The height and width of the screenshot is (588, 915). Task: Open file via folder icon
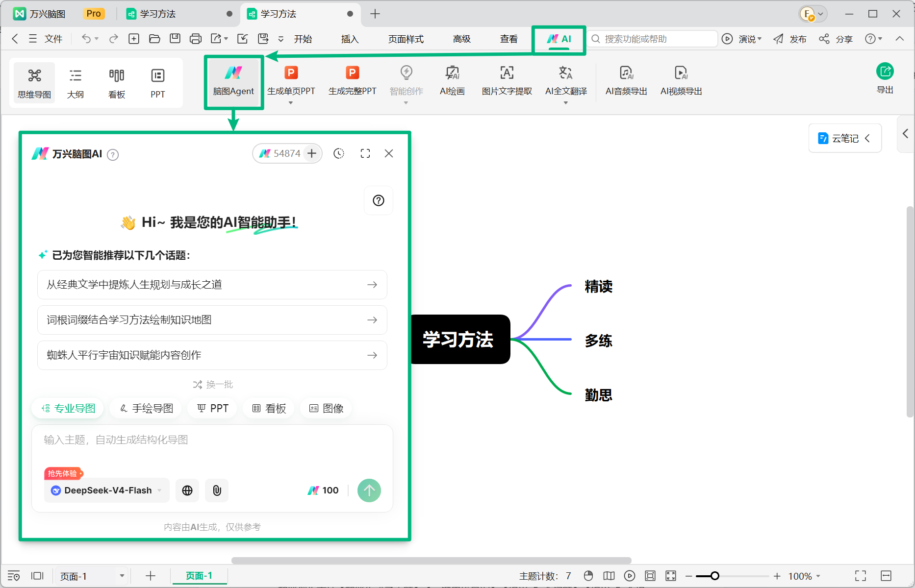[154, 39]
